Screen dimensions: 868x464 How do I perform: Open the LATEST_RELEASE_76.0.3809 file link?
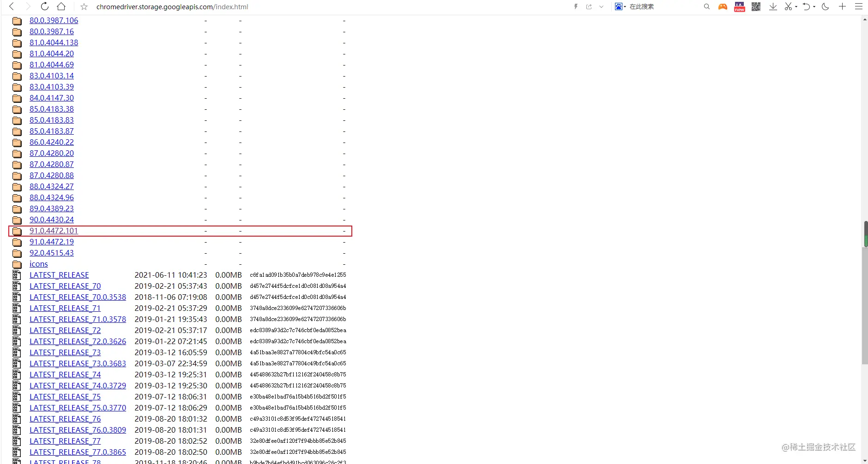[x=78, y=430]
